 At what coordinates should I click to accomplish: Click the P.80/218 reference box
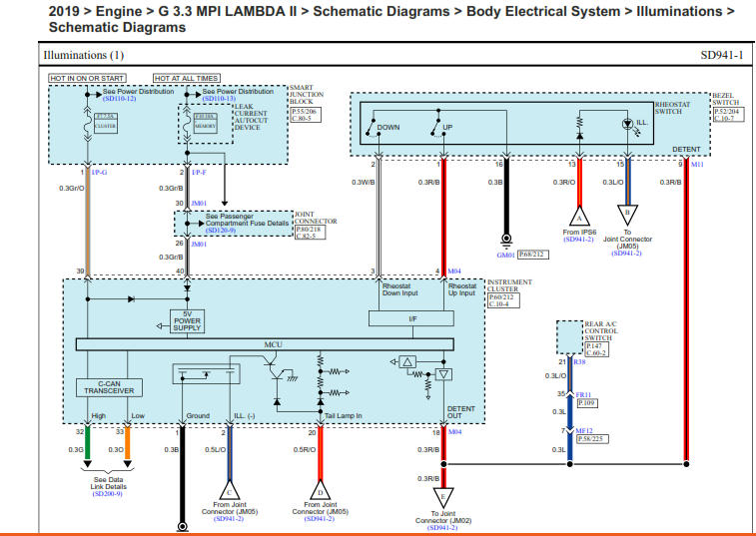310,233
